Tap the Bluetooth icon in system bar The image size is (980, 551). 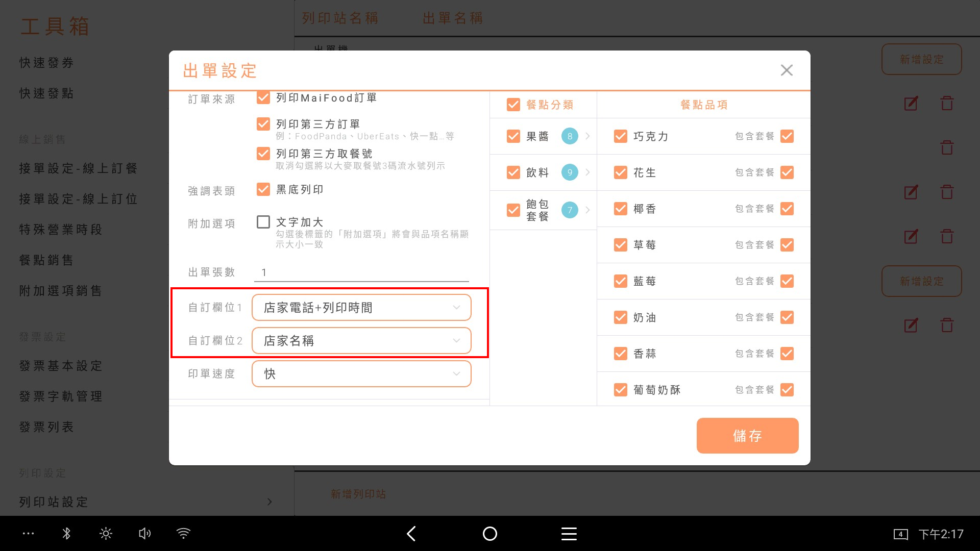66,534
